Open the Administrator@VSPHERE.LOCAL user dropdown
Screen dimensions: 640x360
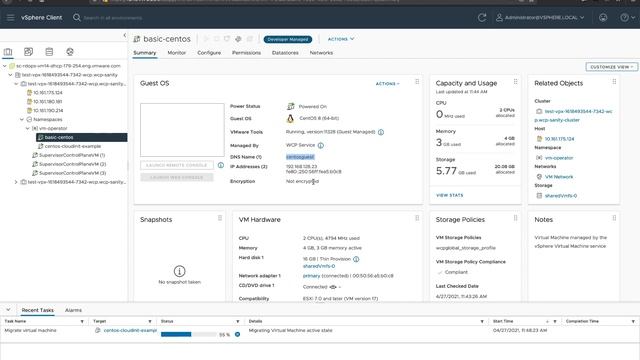click(x=540, y=18)
